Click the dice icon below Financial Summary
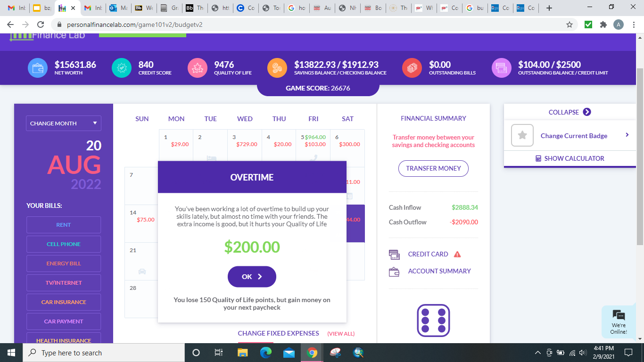This screenshot has height=362, width=644. (x=433, y=320)
